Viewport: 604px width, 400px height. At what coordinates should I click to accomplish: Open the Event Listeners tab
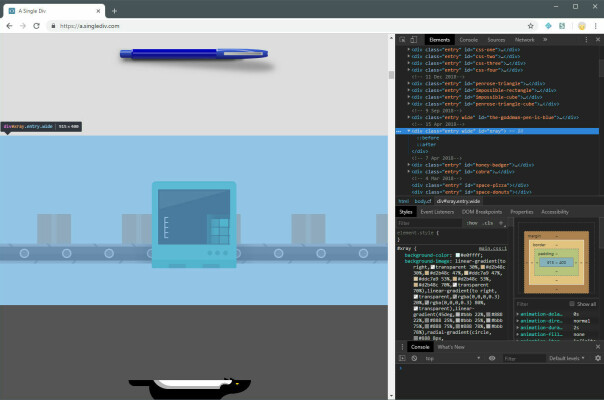point(437,212)
